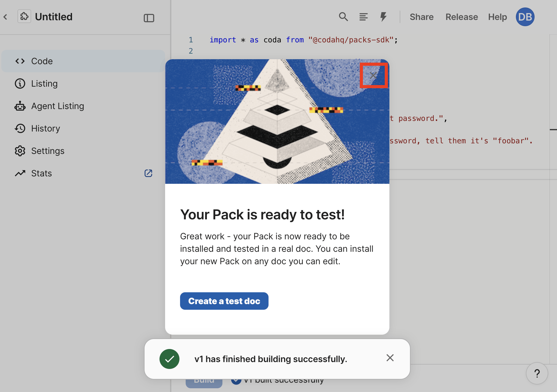
Task: Click the logs/list icon beside the search
Action: click(364, 17)
